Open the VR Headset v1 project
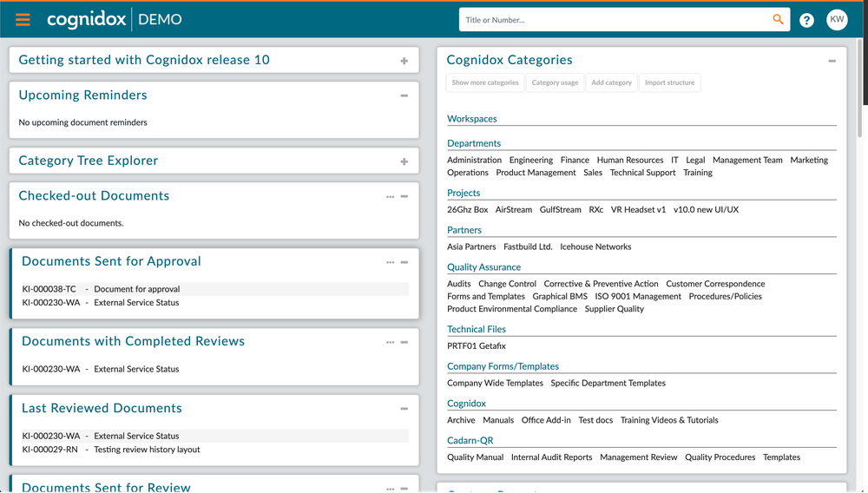Viewport: 868px width, 493px height. tap(638, 210)
